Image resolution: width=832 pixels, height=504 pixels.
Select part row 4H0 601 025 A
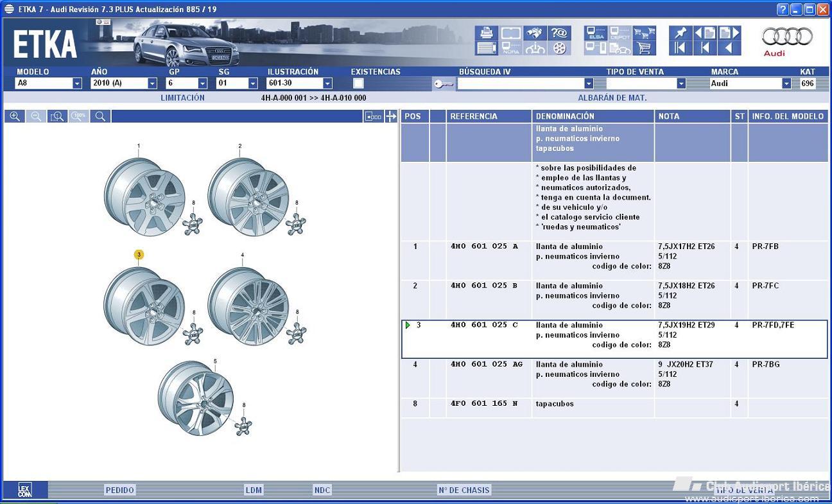[x=614, y=260]
